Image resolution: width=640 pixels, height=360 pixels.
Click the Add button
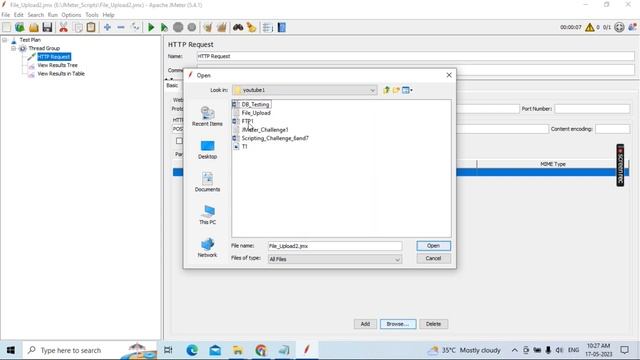[365, 324]
